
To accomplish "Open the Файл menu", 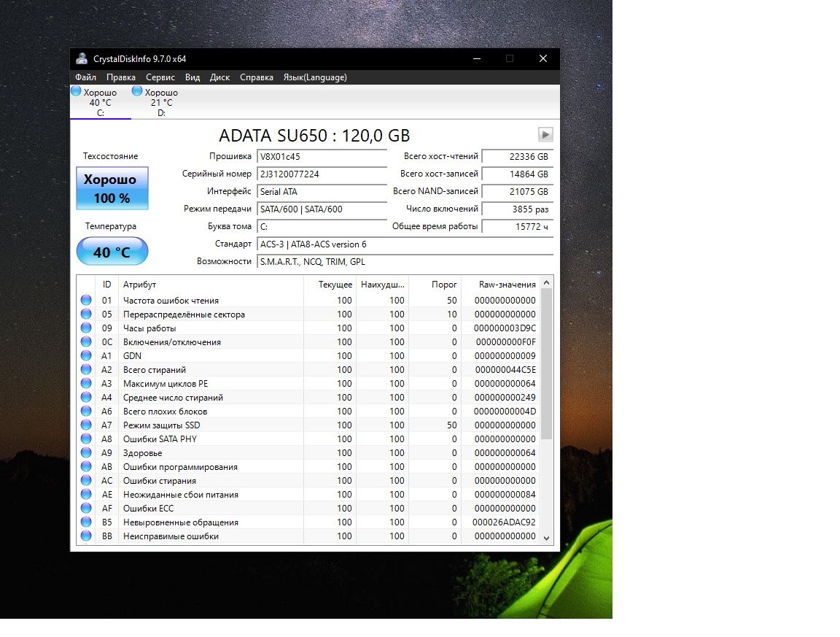I will (x=86, y=77).
